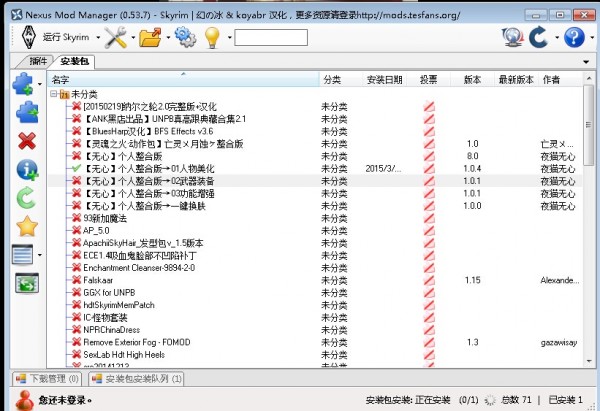Screen dimensions: 600x411
Task: Click the gold star endorse icon
Action: click(x=27, y=227)
